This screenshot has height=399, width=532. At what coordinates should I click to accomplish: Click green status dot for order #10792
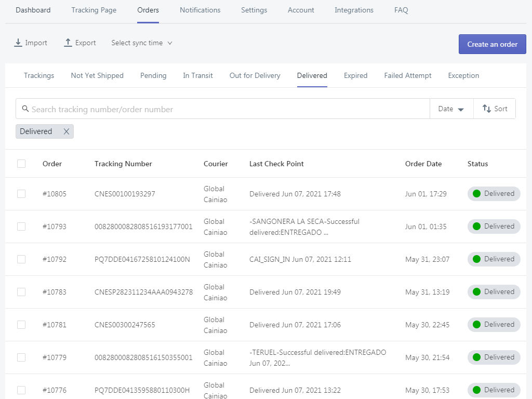[476, 259]
